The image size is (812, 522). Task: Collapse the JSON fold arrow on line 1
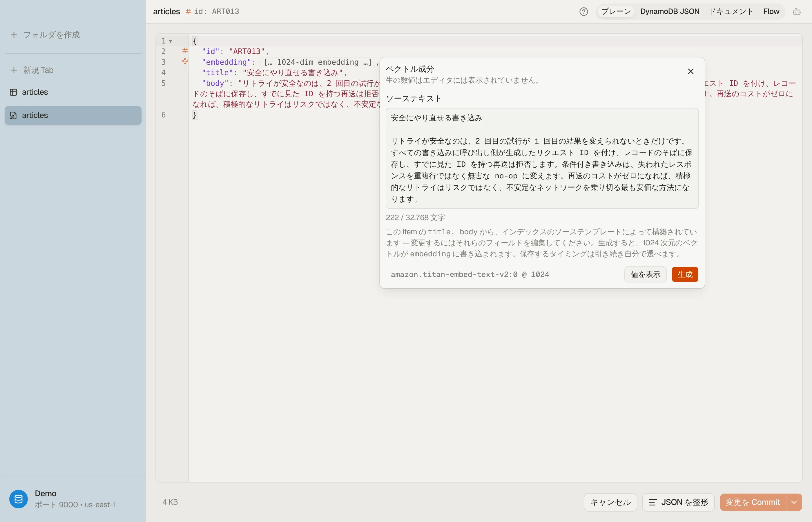click(171, 41)
